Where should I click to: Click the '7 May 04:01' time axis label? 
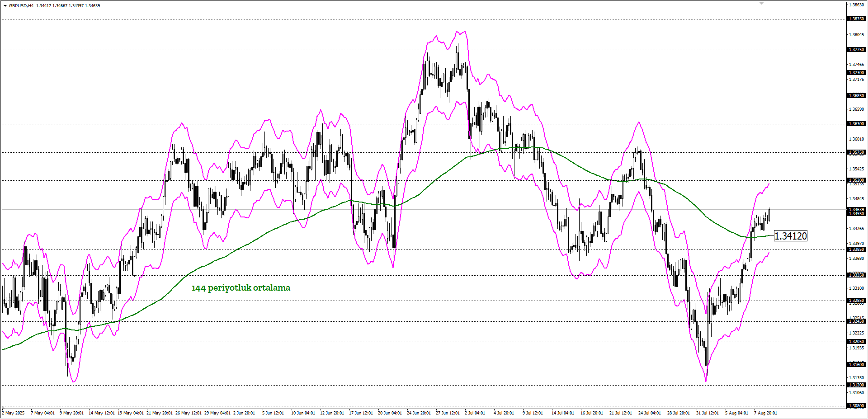pos(42,413)
